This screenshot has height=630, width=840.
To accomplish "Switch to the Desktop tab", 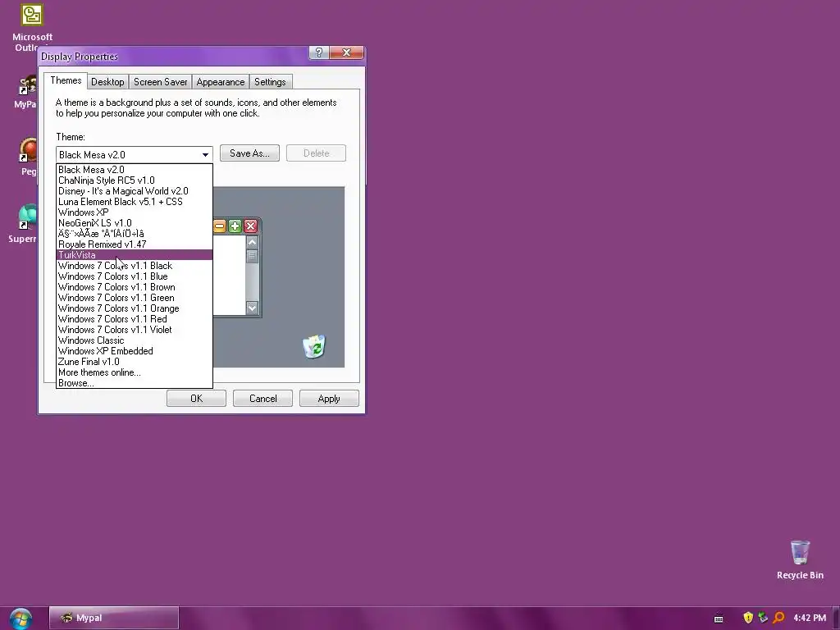I will click(x=107, y=82).
